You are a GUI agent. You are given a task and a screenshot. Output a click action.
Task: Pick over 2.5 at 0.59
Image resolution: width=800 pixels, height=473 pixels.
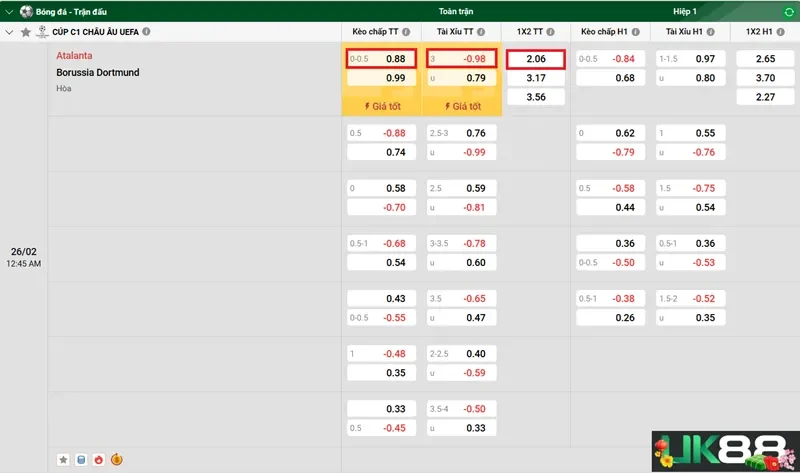click(461, 188)
